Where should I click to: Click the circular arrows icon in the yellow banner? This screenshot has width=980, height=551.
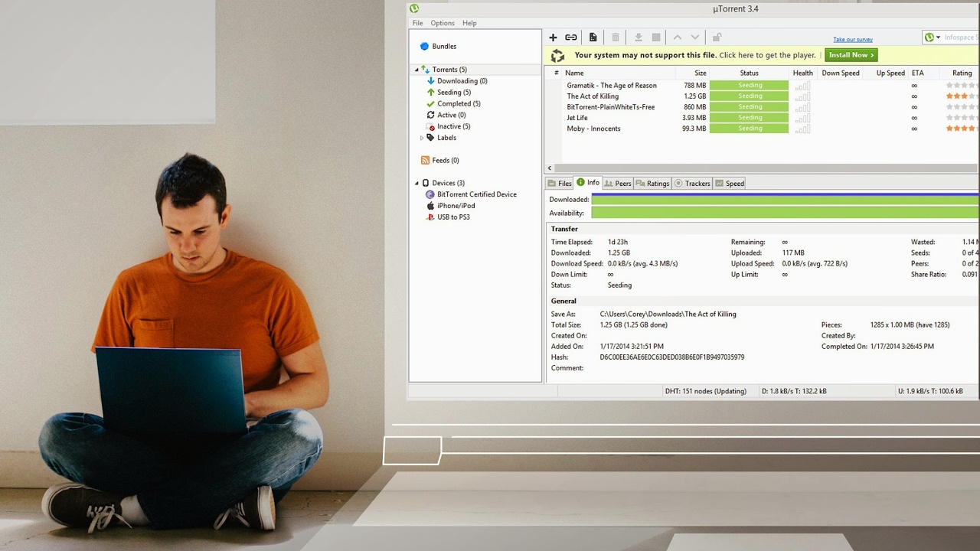point(557,55)
